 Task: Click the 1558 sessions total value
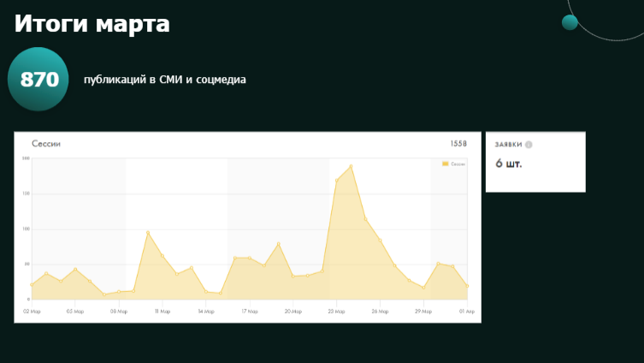(x=458, y=144)
